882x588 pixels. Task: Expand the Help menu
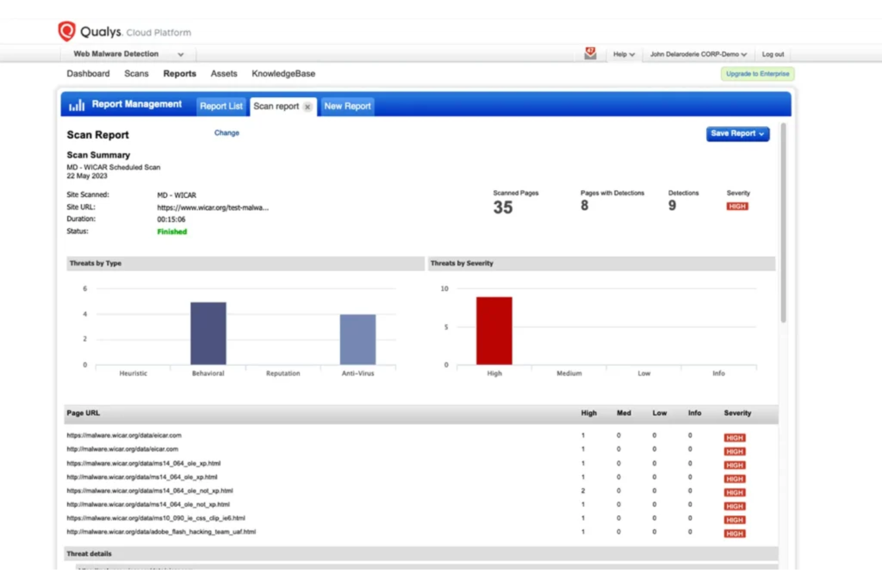(624, 54)
